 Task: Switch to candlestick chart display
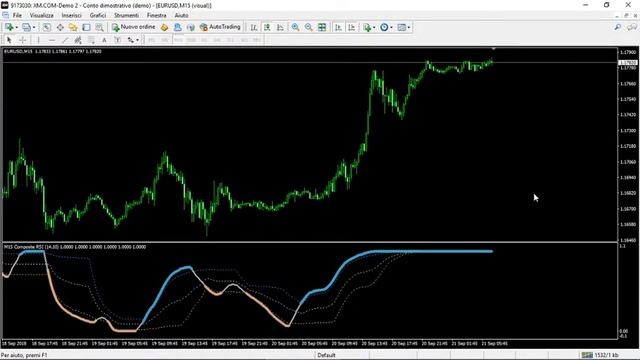tap(267, 27)
